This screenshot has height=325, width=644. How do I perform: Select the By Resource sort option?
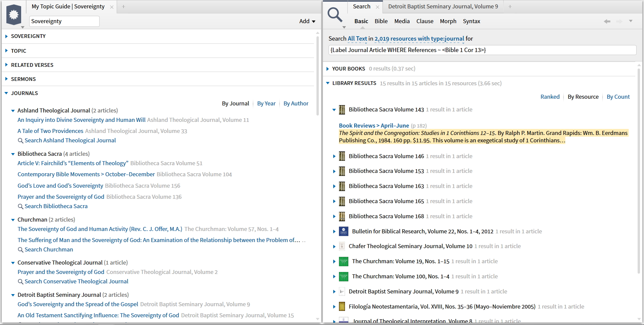click(583, 97)
